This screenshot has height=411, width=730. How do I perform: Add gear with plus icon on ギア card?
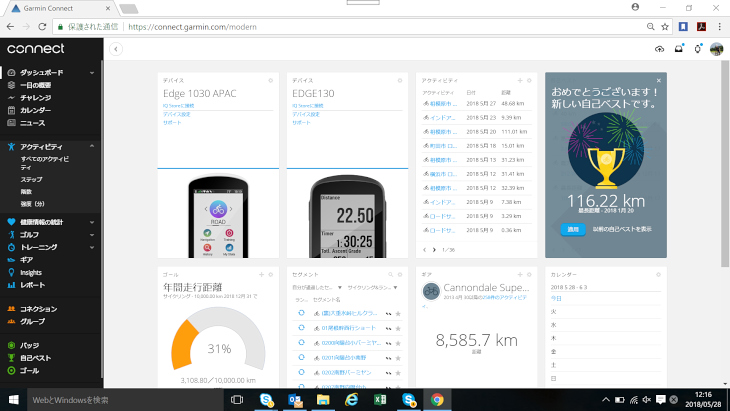pyautogui.click(x=520, y=275)
